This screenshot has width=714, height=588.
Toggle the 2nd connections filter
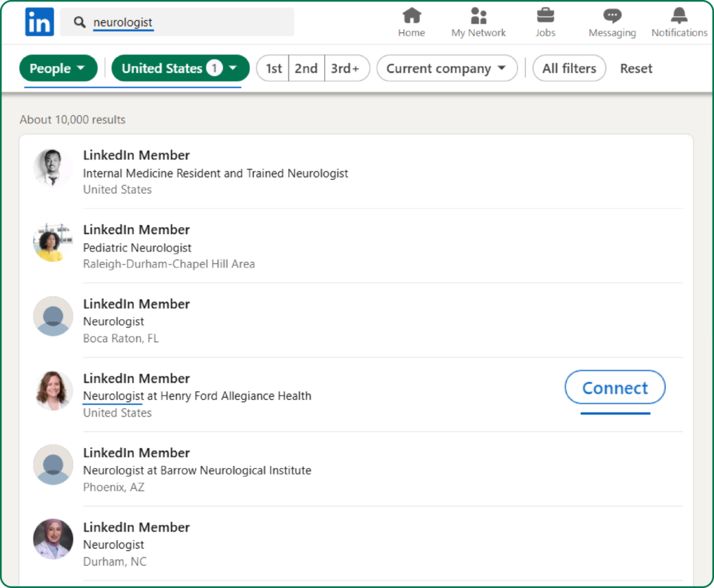[306, 68]
